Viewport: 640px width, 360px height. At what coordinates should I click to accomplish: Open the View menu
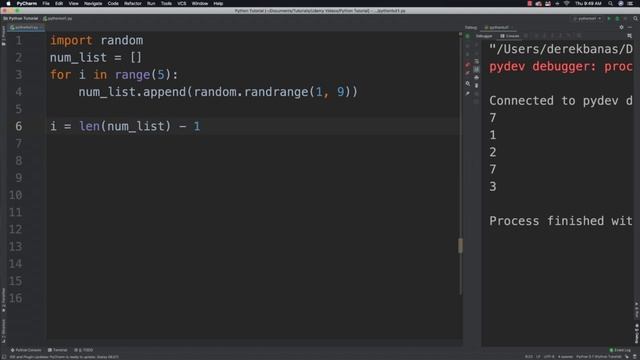[x=73, y=3]
